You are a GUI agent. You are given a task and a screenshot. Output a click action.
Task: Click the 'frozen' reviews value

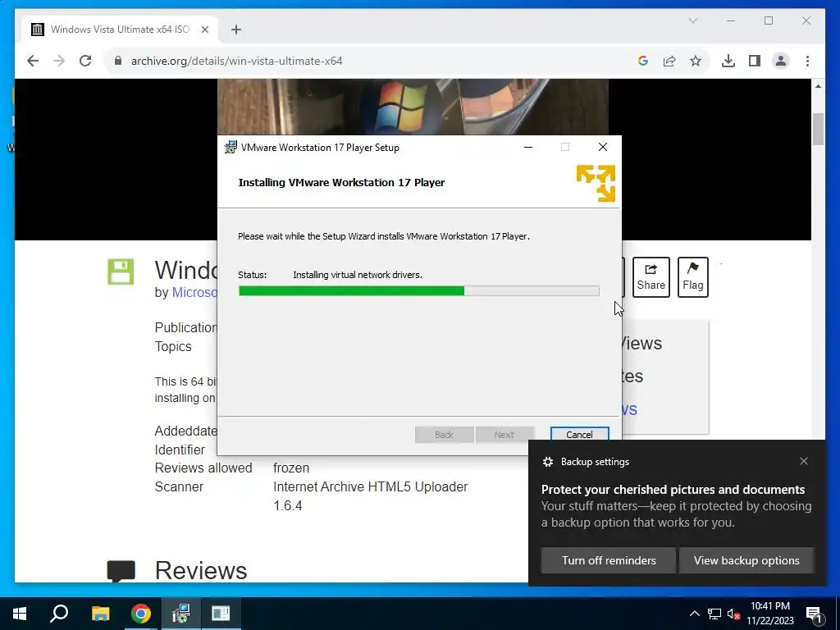tap(291, 468)
